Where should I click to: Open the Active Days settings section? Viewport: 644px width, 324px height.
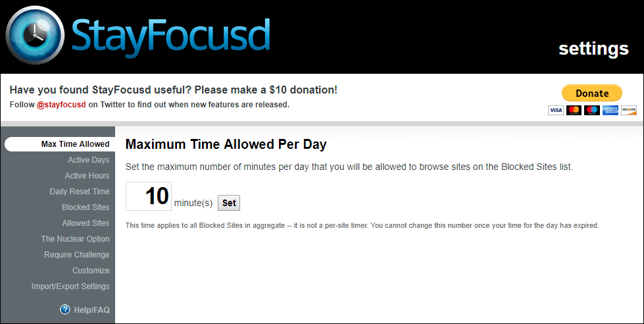tap(89, 160)
